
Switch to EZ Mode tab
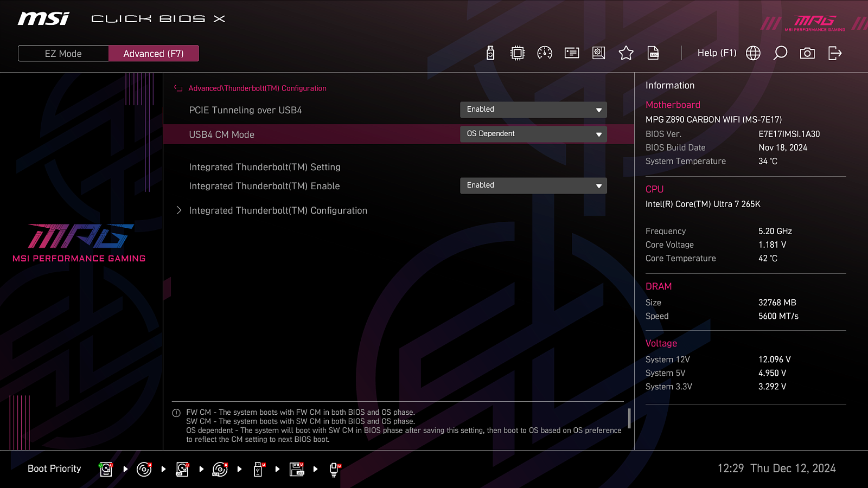[x=63, y=54]
